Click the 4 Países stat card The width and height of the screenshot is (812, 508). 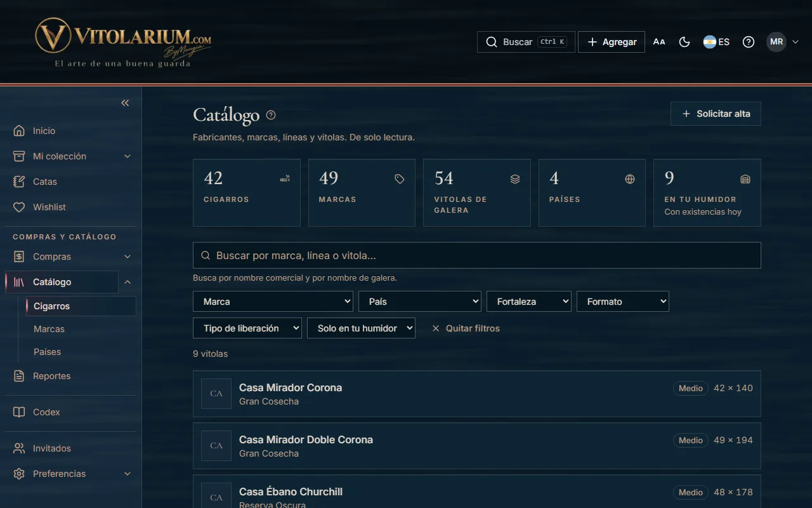click(592, 193)
